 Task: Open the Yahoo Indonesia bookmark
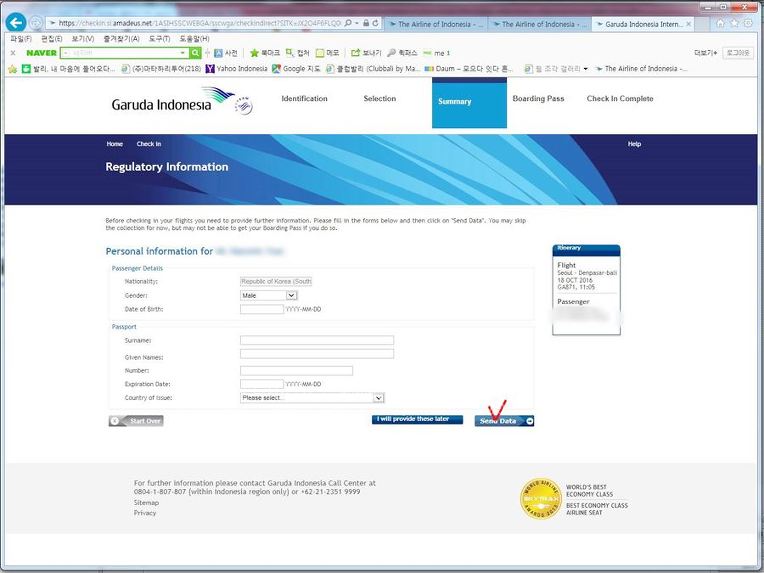tap(237, 69)
